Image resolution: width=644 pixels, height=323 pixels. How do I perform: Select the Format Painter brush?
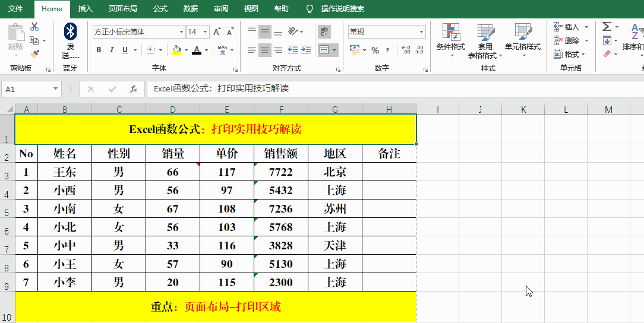(34, 54)
